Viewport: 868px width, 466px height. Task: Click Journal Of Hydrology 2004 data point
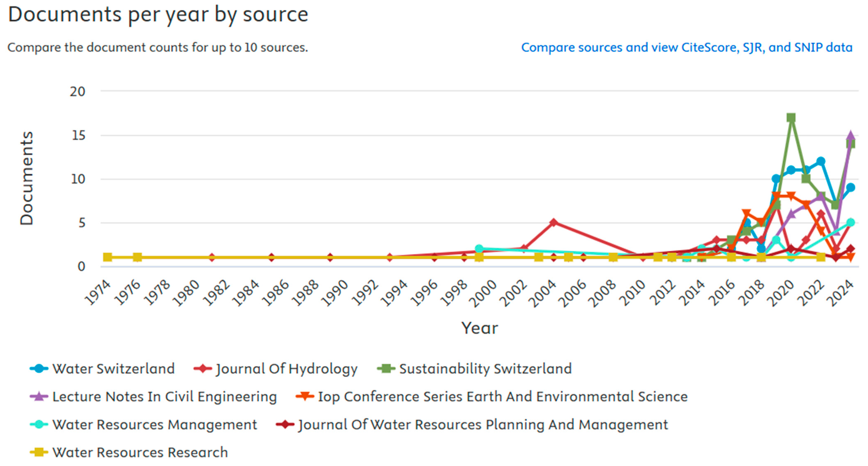pos(553,222)
